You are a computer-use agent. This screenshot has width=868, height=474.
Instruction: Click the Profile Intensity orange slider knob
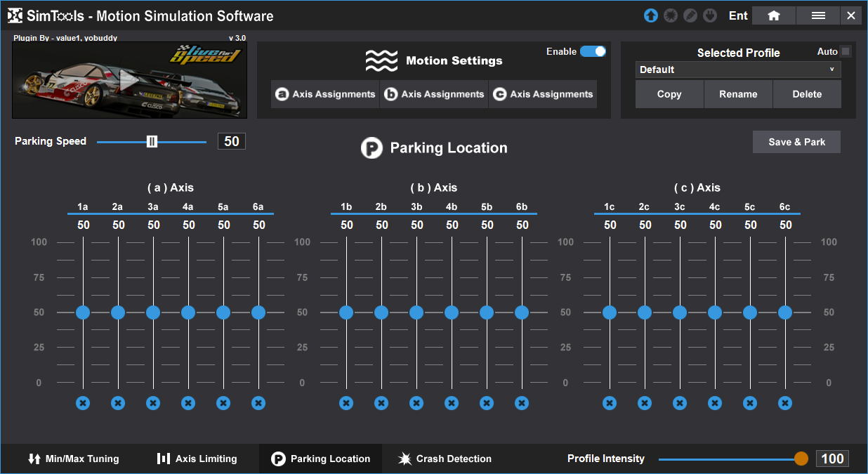[801, 459]
